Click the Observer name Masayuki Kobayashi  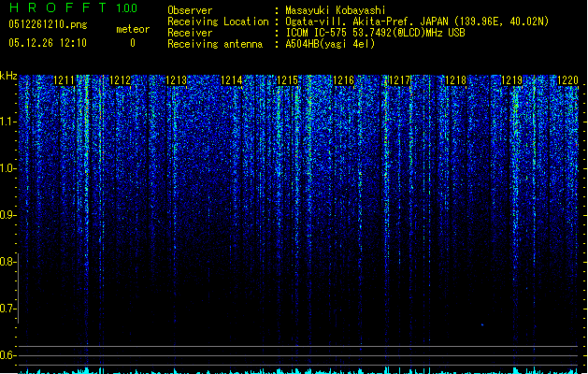(x=336, y=10)
